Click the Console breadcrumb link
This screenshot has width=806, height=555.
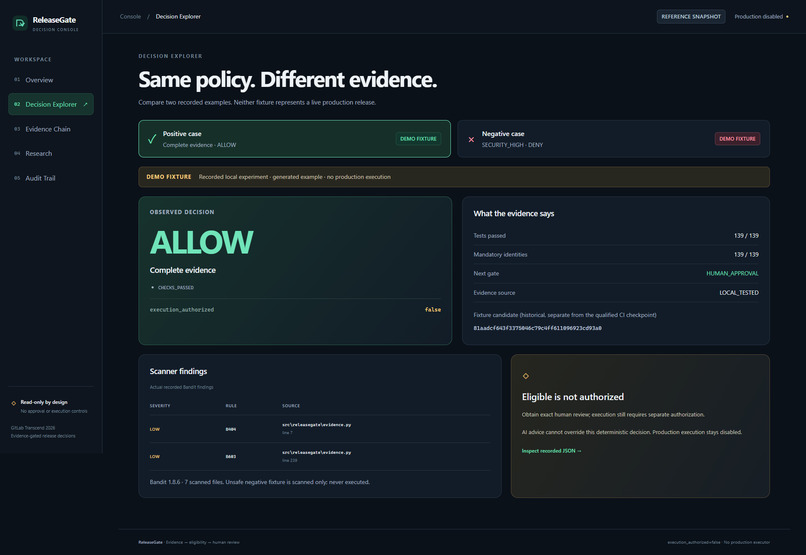pos(130,16)
